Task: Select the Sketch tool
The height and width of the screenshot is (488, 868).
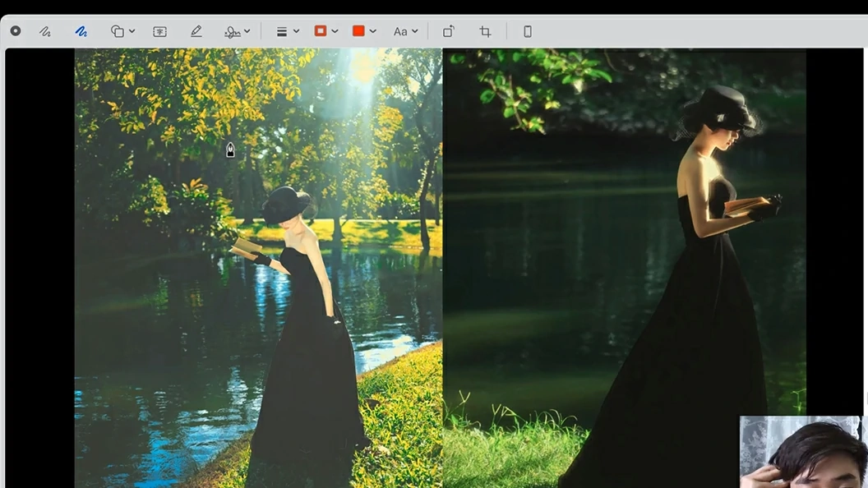Action: pyautogui.click(x=45, y=31)
